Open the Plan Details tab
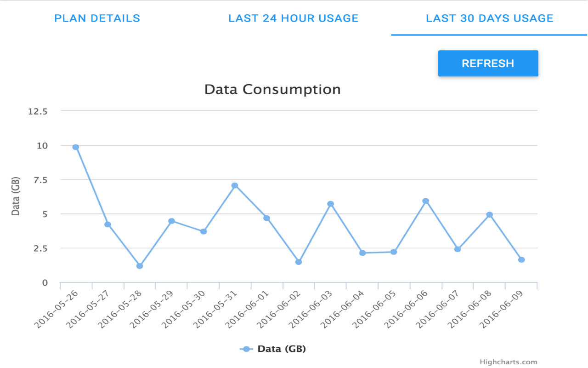 click(x=97, y=18)
